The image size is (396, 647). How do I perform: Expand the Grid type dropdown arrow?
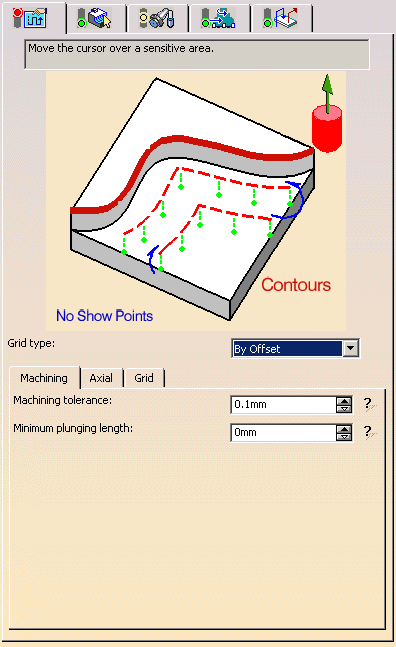[x=350, y=348]
